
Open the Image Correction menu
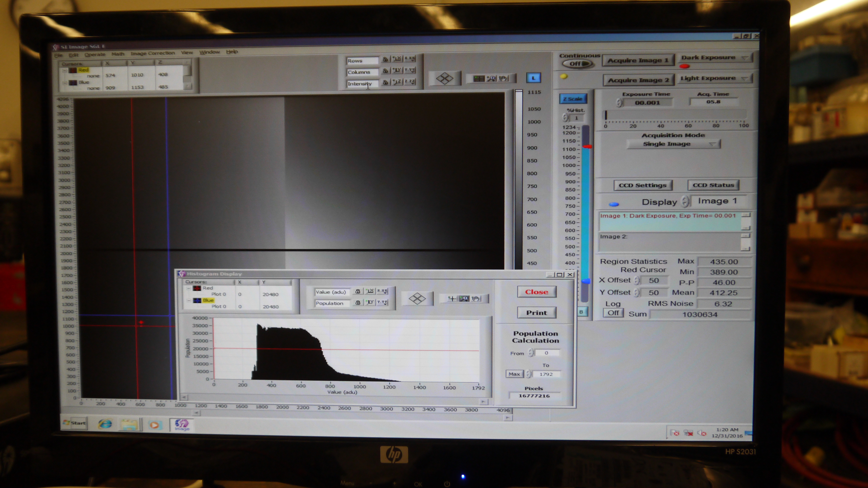pos(153,53)
